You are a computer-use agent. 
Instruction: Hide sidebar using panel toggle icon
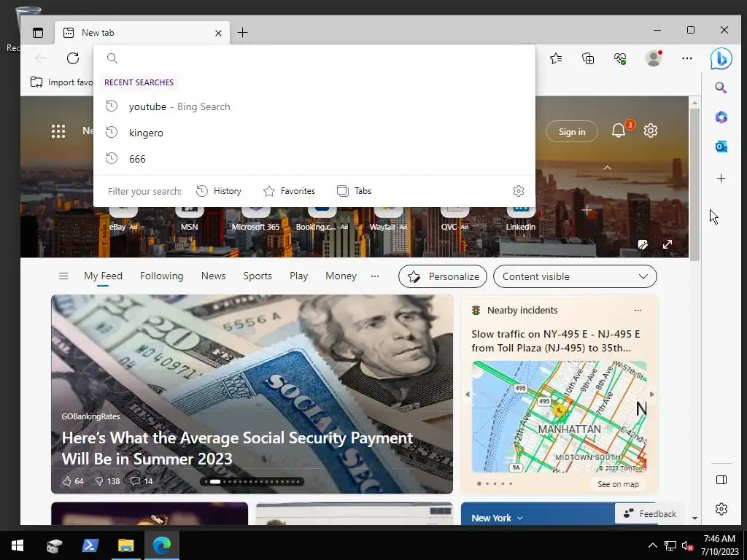point(721,480)
